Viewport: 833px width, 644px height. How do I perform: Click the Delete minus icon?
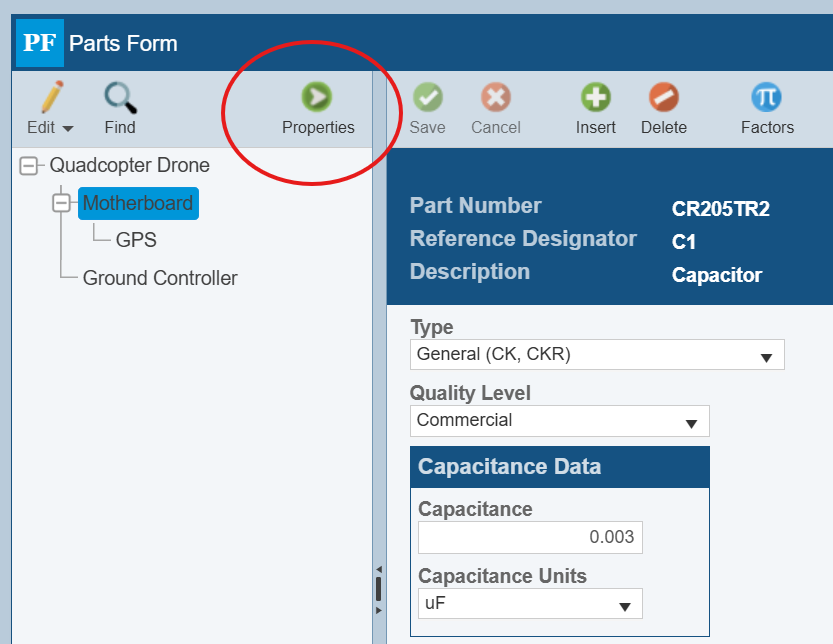click(664, 97)
